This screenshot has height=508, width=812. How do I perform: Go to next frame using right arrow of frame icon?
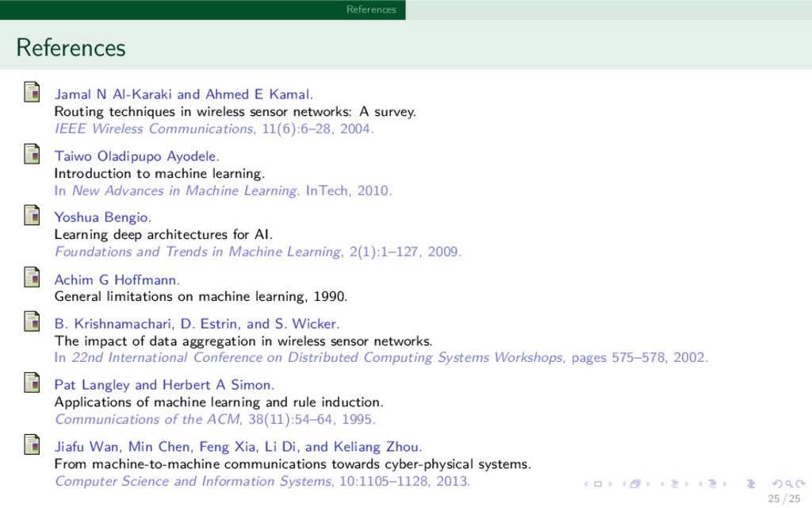click(x=649, y=483)
